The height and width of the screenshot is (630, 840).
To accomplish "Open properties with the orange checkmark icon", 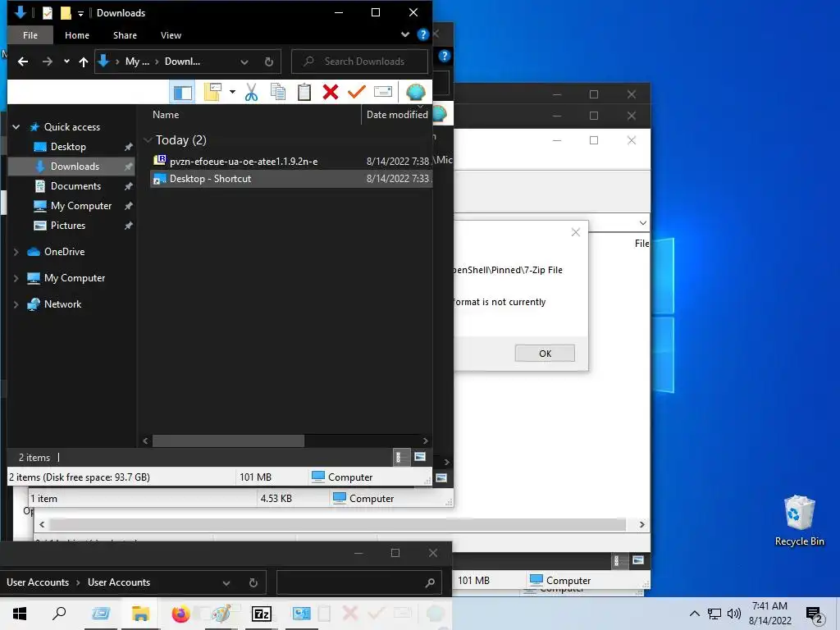I will point(357,92).
